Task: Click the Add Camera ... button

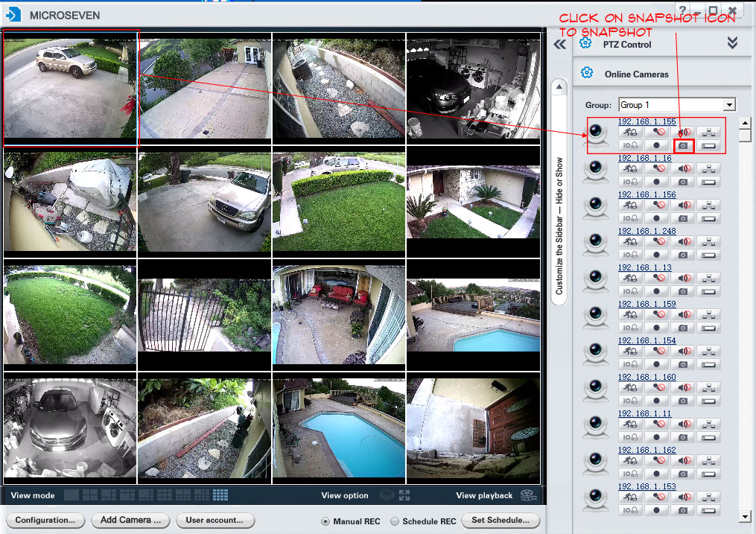Action: tap(130, 520)
